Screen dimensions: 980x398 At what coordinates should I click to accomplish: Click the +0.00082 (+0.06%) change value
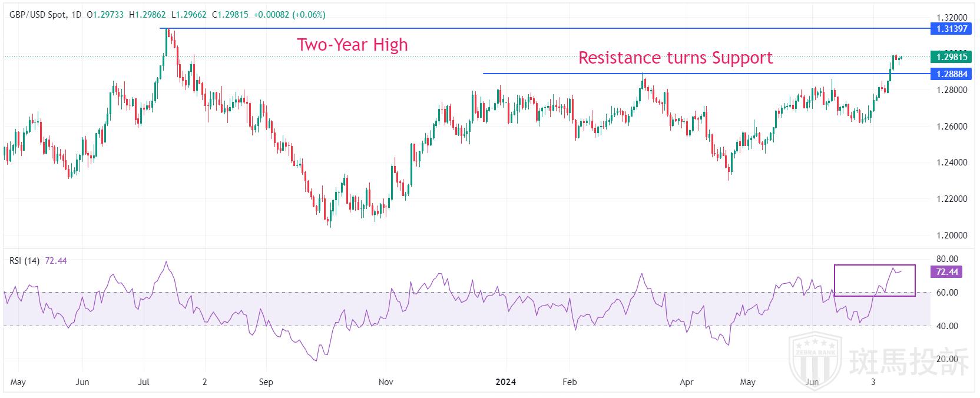(289, 15)
